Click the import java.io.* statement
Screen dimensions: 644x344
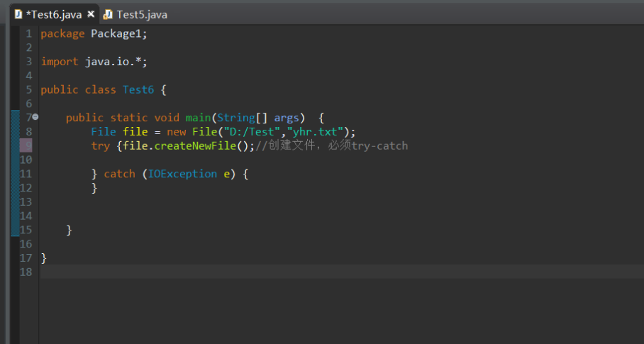(x=94, y=62)
